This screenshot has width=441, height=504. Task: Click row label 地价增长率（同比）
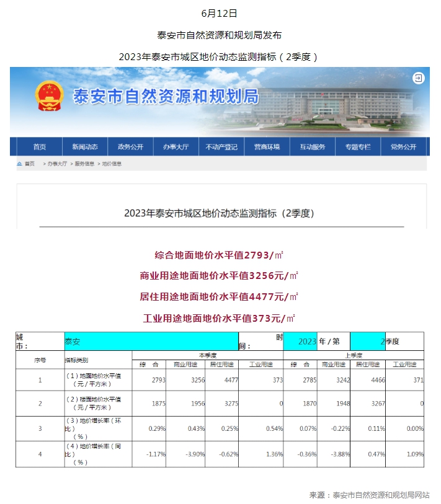pos(93,454)
